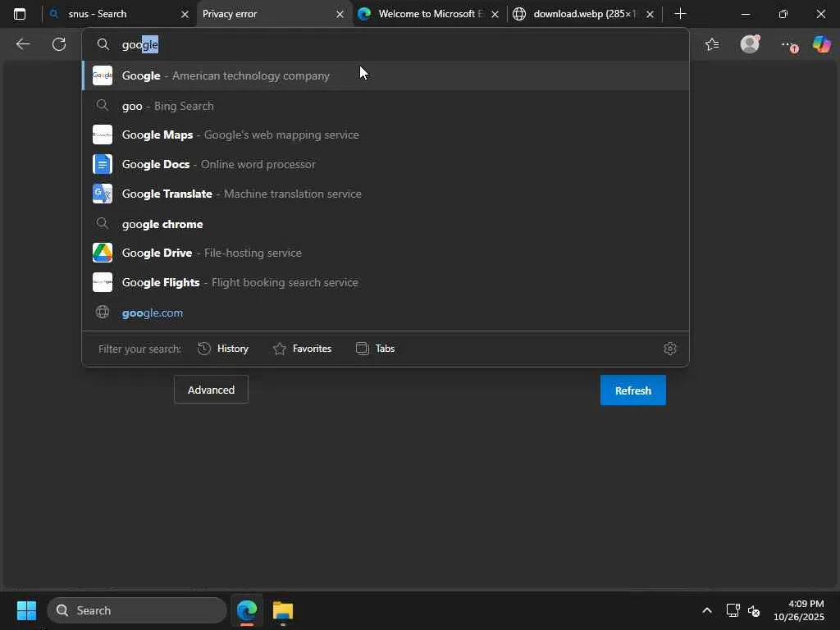Choose Google Drive file-hosting suggestion
Image resolution: width=840 pixels, height=630 pixels.
(386, 253)
